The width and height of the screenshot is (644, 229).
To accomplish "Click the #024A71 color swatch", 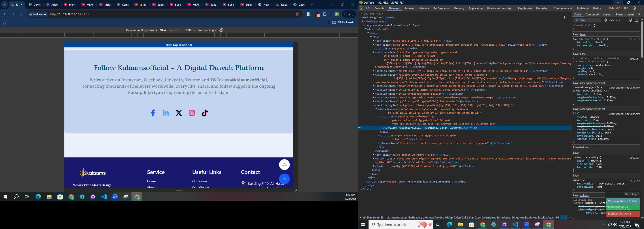I will [x=589, y=161].
